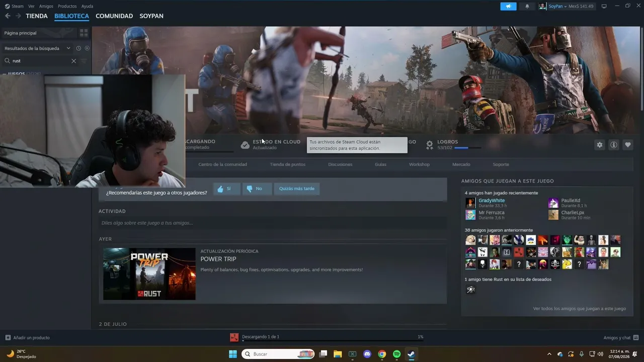Go forward with the right arrow in Steam

point(18,16)
